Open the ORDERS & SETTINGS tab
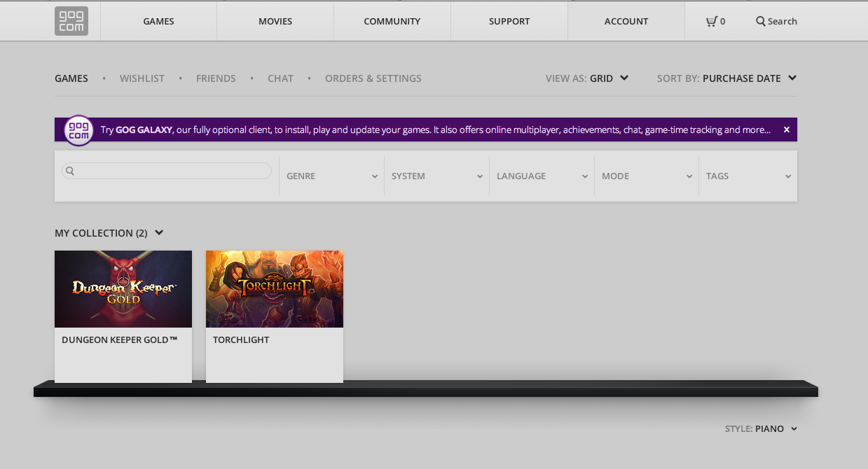The width and height of the screenshot is (868, 469). click(x=373, y=78)
